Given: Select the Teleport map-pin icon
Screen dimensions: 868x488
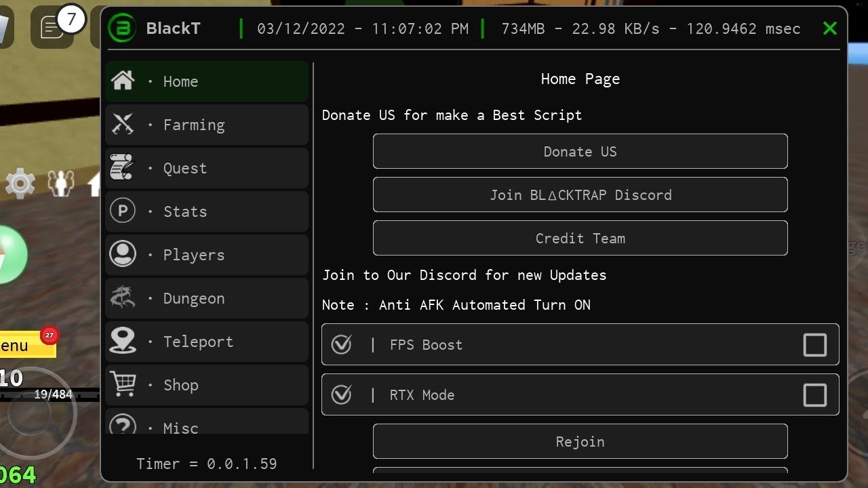Looking at the screenshot, I should click(x=123, y=341).
